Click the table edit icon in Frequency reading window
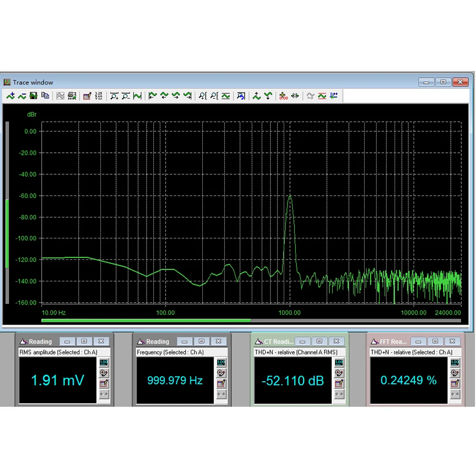 221,383
